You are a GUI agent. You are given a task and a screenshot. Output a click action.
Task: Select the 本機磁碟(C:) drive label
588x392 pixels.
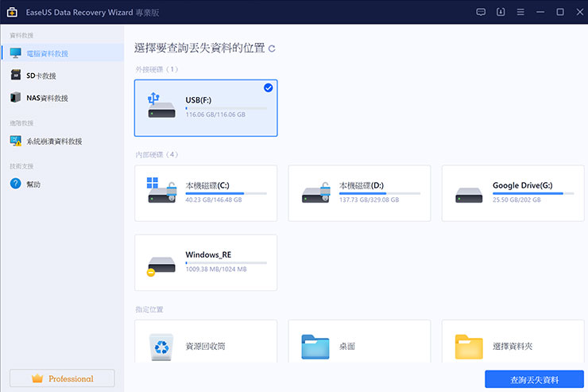[x=207, y=185]
